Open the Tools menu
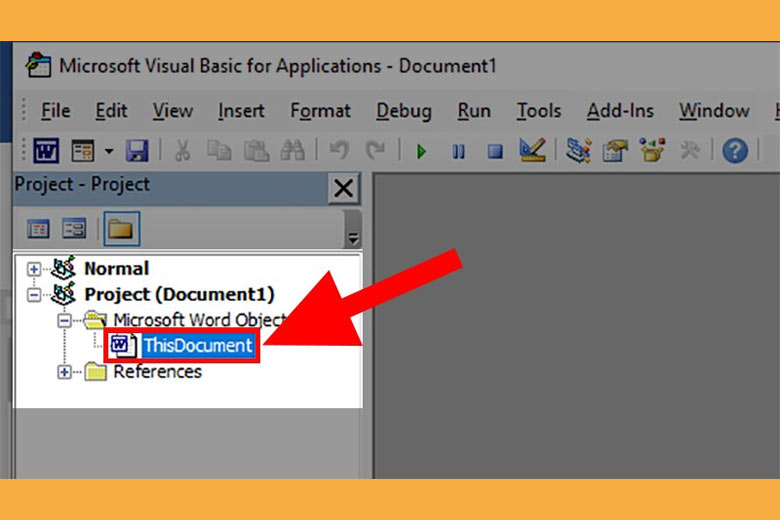 point(538,110)
